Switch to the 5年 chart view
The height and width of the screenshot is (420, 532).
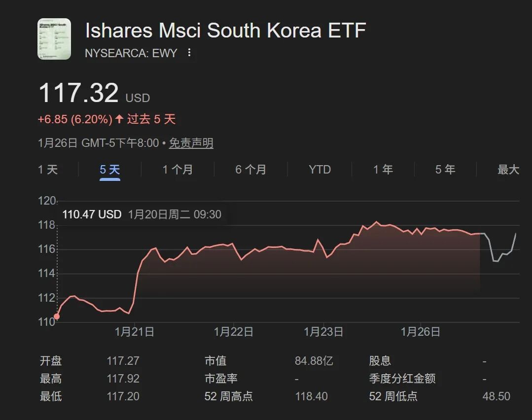click(445, 170)
